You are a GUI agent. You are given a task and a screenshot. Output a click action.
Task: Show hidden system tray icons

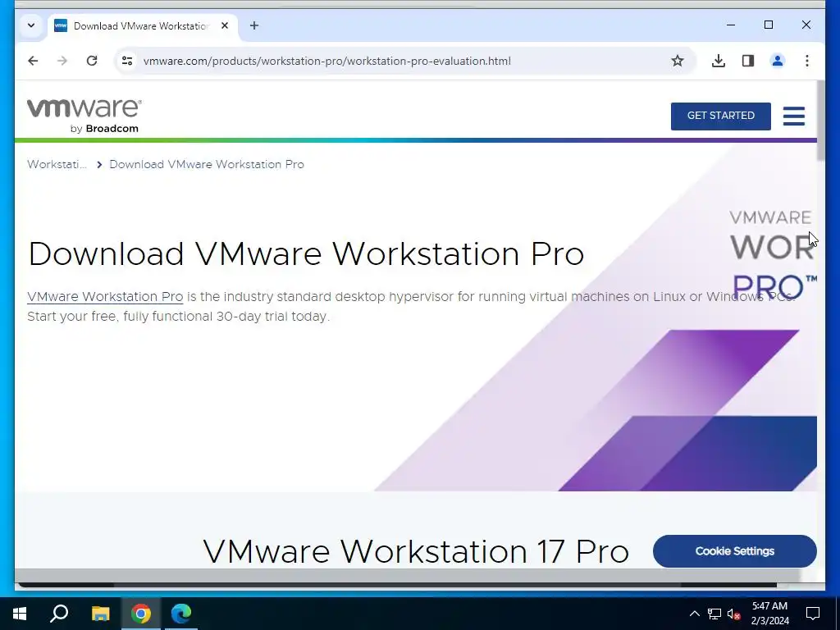point(694,614)
